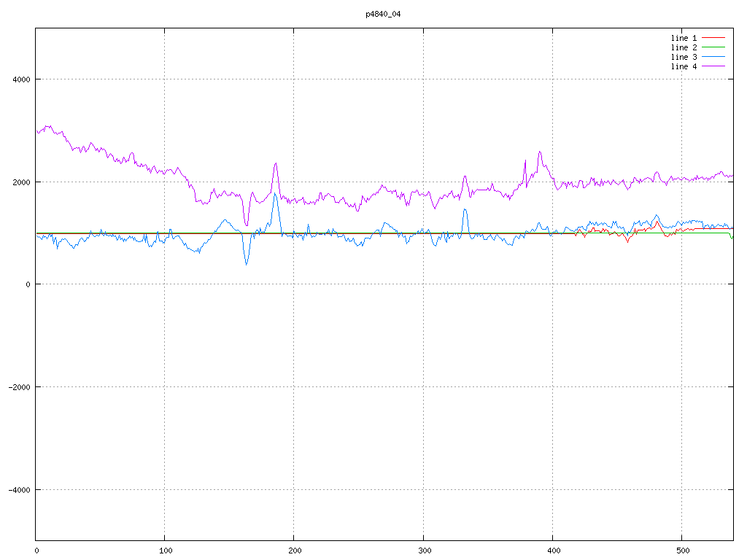Click the 4000 label on the y-axis
The height and width of the screenshot is (560, 747).
coord(20,79)
